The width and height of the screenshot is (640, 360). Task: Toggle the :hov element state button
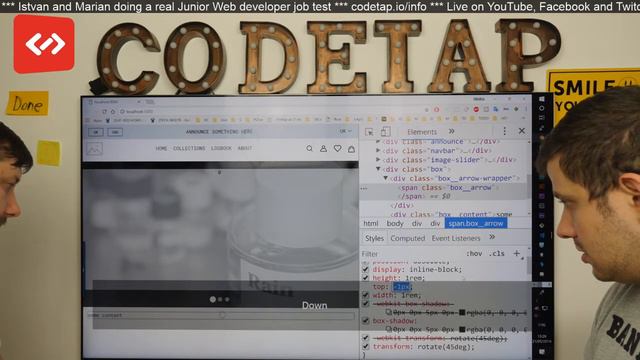click(474, 254)
